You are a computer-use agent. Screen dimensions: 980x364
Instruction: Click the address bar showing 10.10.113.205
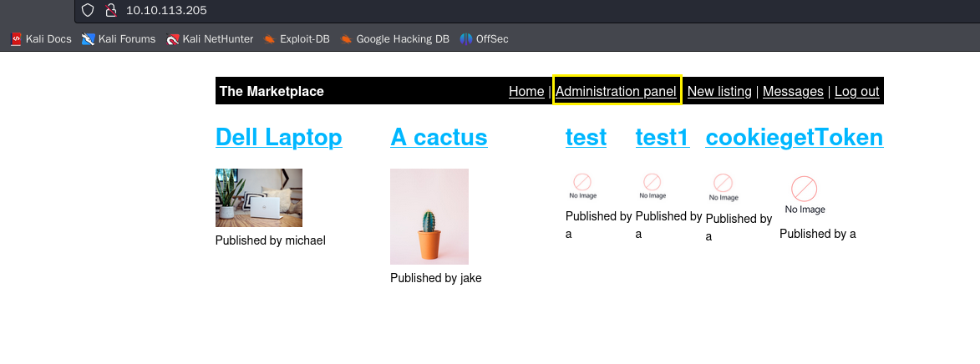point(334,11)
